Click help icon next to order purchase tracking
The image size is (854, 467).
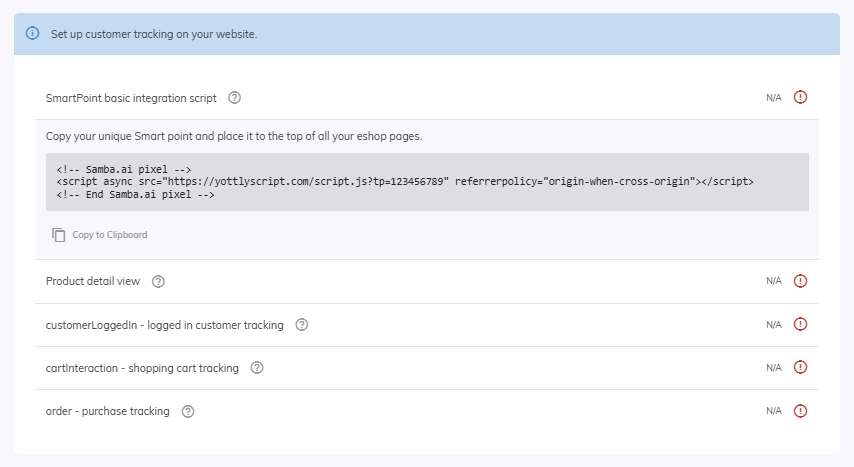coord(188,411)
